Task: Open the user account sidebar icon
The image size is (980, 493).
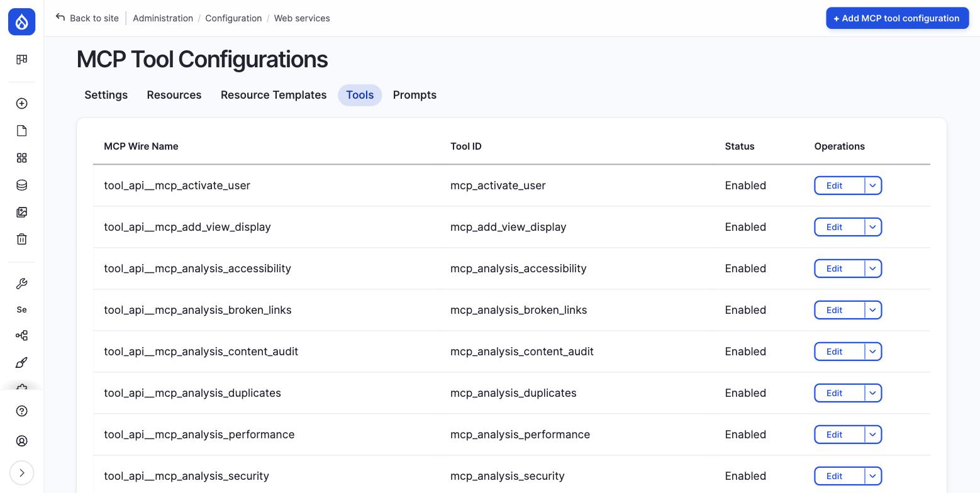Action: coord(21,441)
